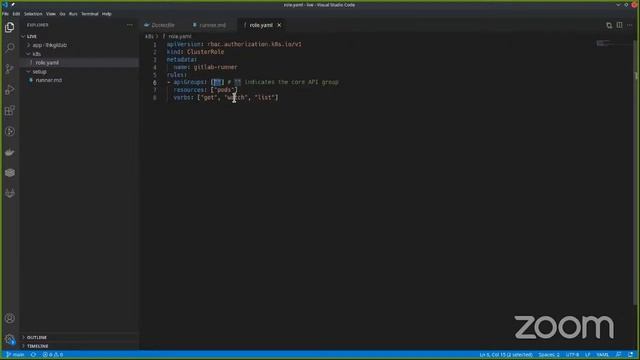Open the GitLab view in activity bar

[10, 193]
